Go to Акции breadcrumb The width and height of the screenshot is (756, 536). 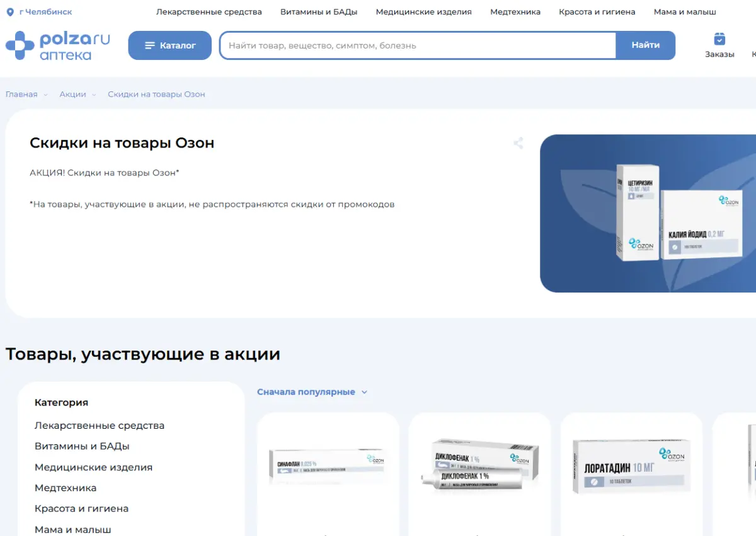pyautogui.click(x=72, y=95)
